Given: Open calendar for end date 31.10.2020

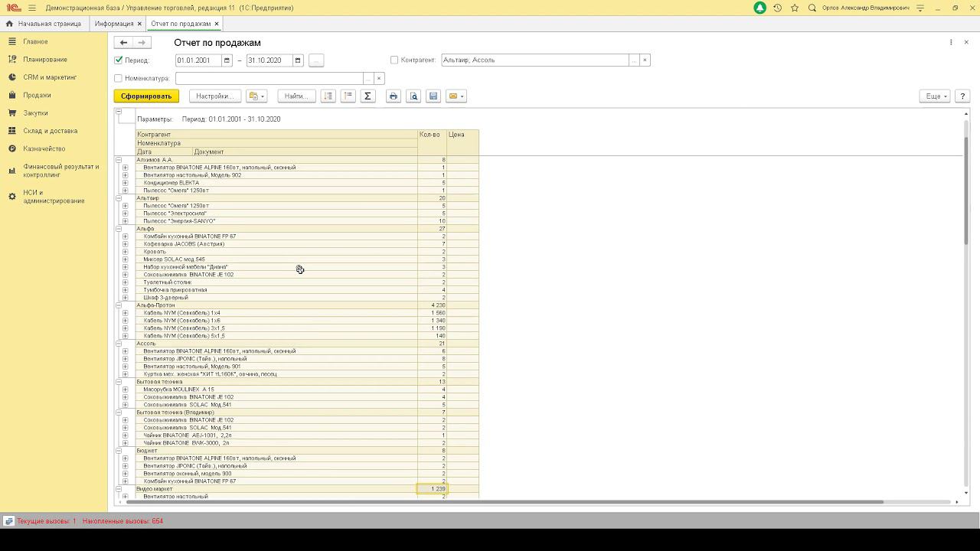Looking at the screenshot, I should coord(298,60).
